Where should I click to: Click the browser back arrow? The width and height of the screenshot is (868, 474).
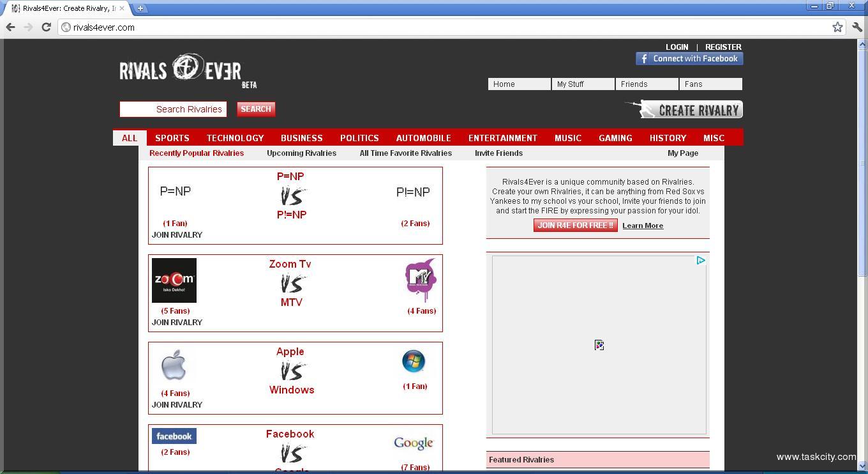pos(10,27)
